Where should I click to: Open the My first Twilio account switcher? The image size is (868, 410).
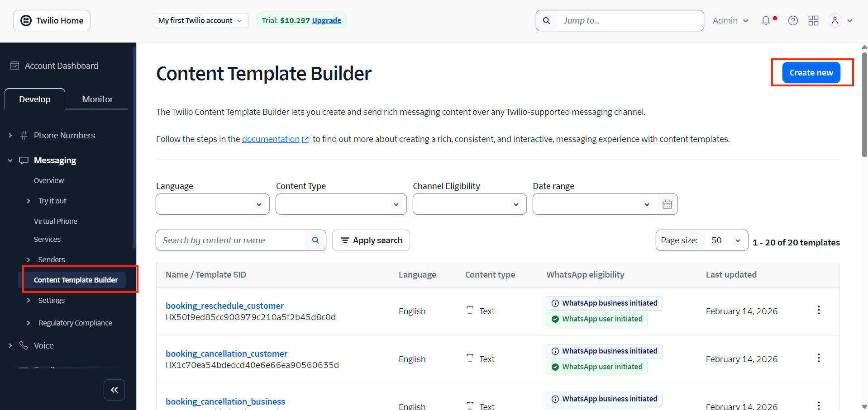point(200,20)
